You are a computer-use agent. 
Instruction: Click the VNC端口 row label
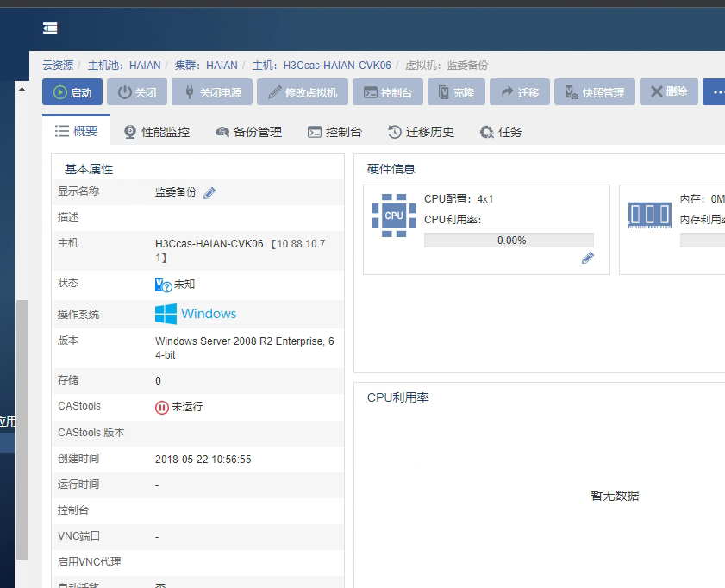78,535
